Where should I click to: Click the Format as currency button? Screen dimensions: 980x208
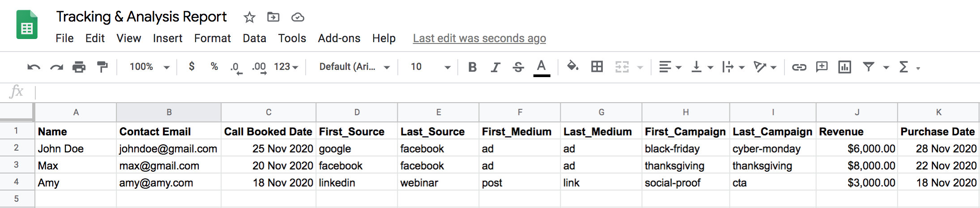point(192,67)
